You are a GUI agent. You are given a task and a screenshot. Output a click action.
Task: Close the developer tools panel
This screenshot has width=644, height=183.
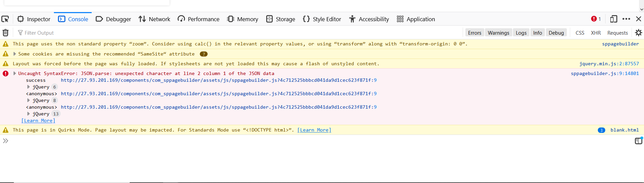tap(638, 19)
